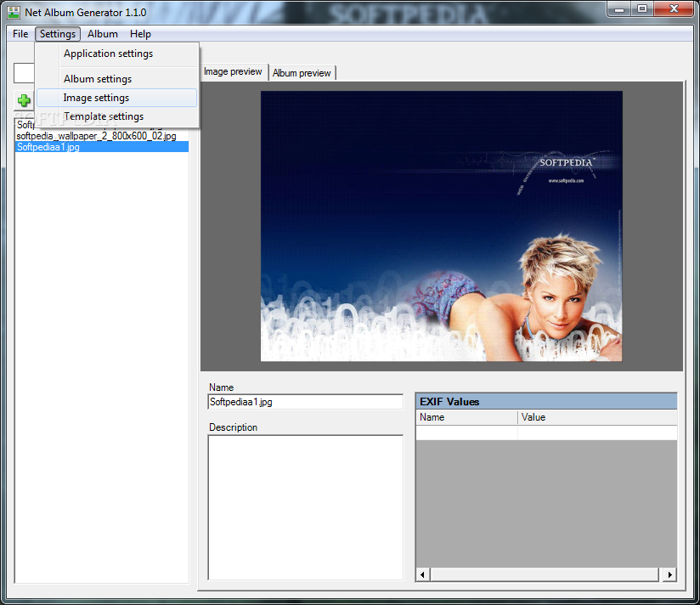Click the Name field containing Softpediaa1.jpg
Image resolution: width=700 pixels, height=605 pixels.
pyautogui.click(x=305, y=402)
